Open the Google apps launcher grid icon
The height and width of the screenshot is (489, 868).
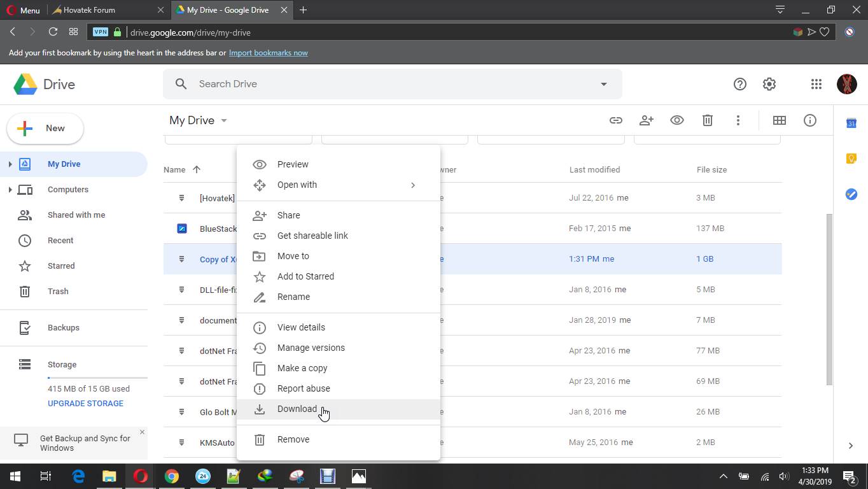point(816,83)
